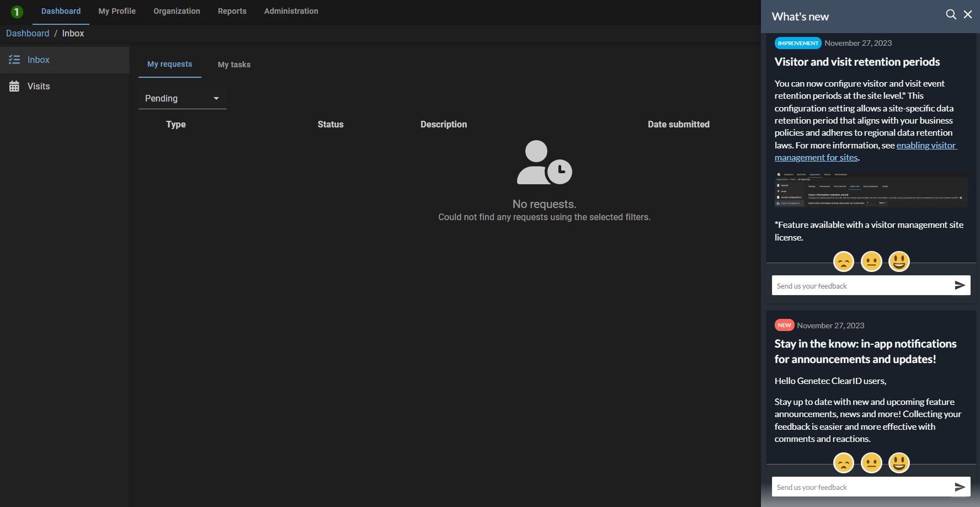Open the Administration menu

(x=291, y=11)
